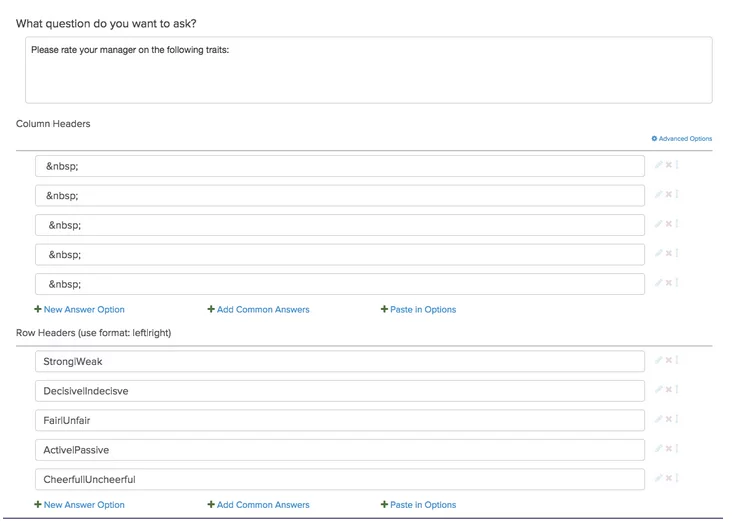Image resolution: width=737 pixels, height=529 pixels.
Task: Edit the Cheerful|Uncheerful row with pencil icon
Action: [x=658, y=478]
